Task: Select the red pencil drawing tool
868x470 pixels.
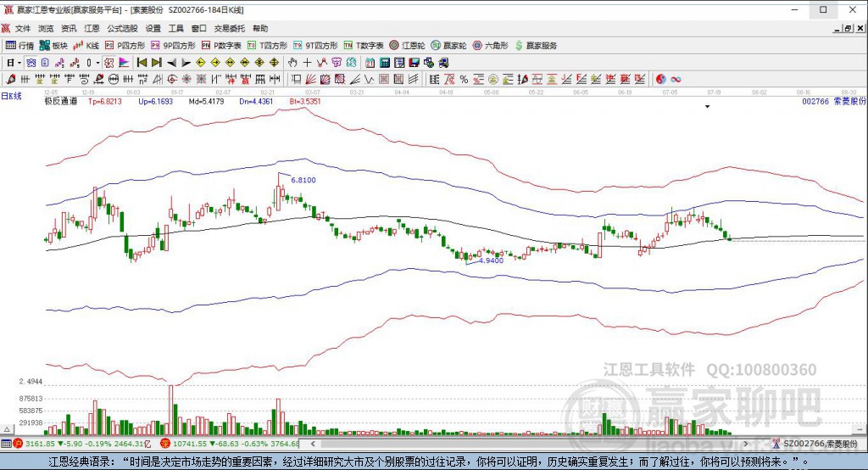Action: pyautogui.click(x=10, y=79)
